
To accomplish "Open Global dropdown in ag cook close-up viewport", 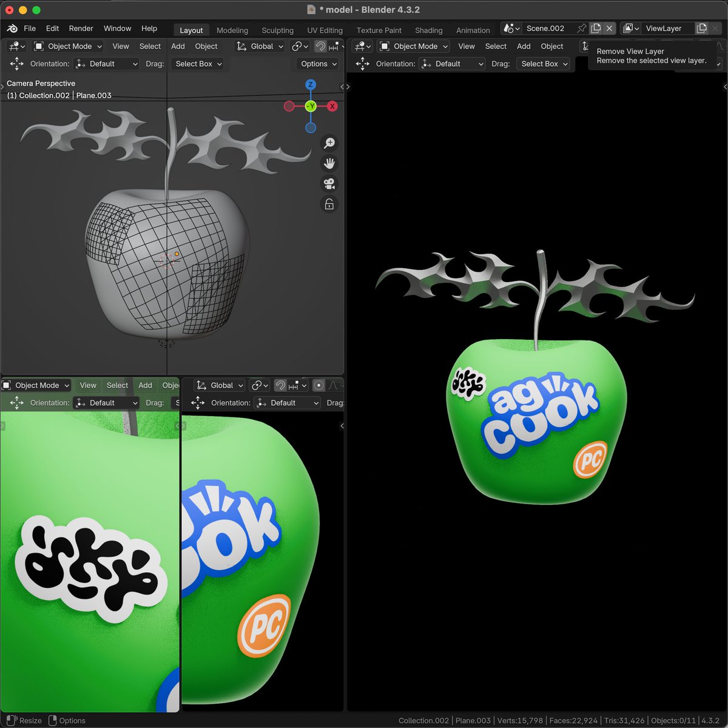I will click(x=220, y=385).
